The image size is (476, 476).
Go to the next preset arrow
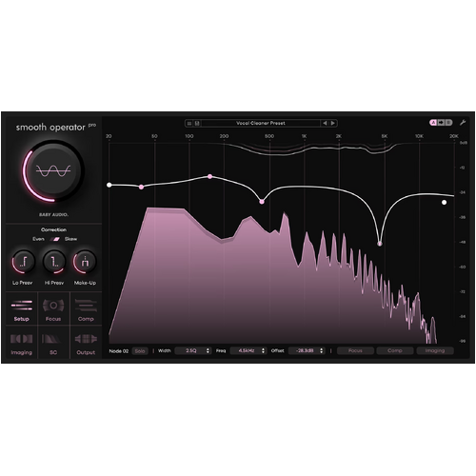[332, 123]
